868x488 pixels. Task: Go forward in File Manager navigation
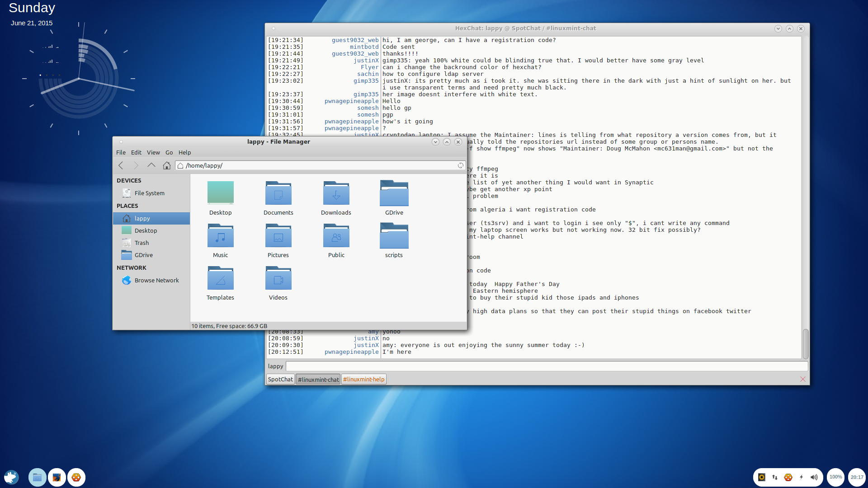click(x=136, y=165)
